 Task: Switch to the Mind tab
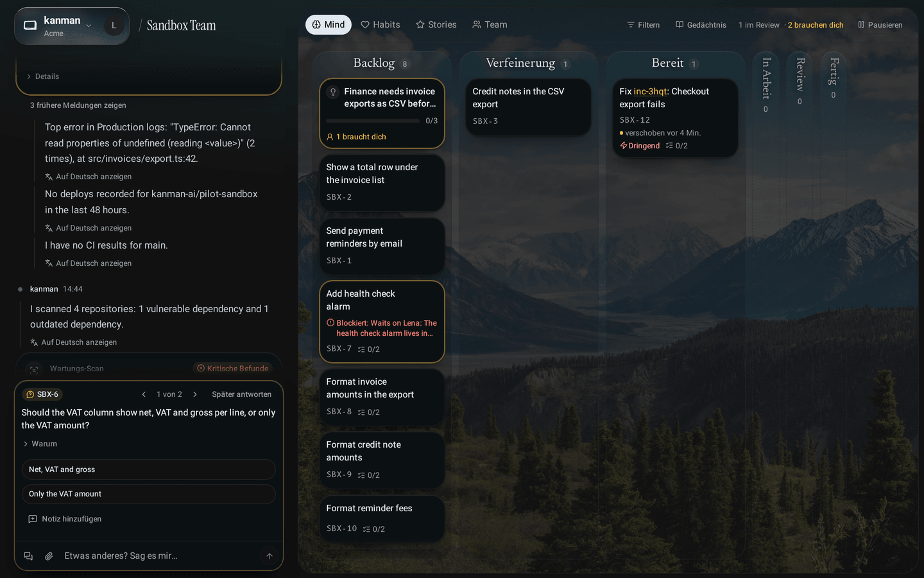[329, 24]
